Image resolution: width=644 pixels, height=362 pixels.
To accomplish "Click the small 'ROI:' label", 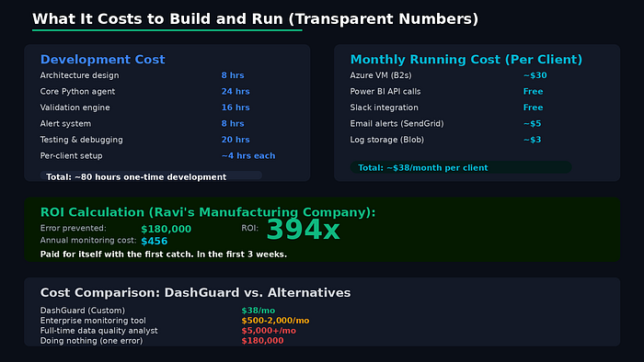I will [249, 229].
